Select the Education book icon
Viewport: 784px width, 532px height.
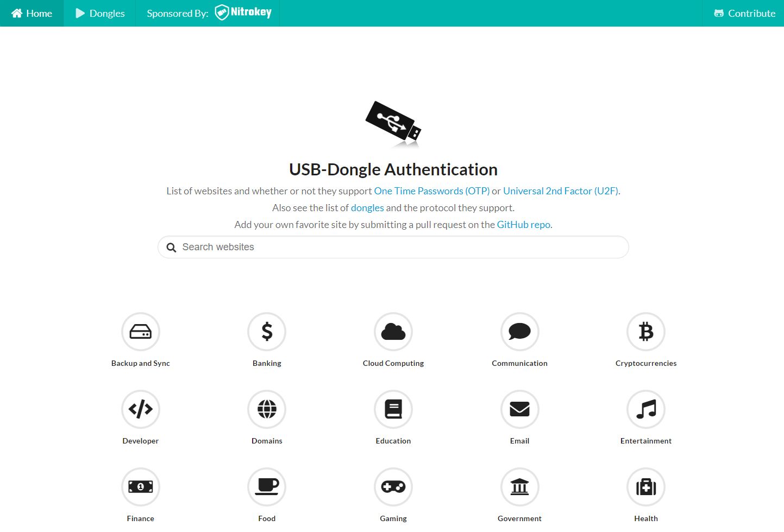(x=393, y=409)
